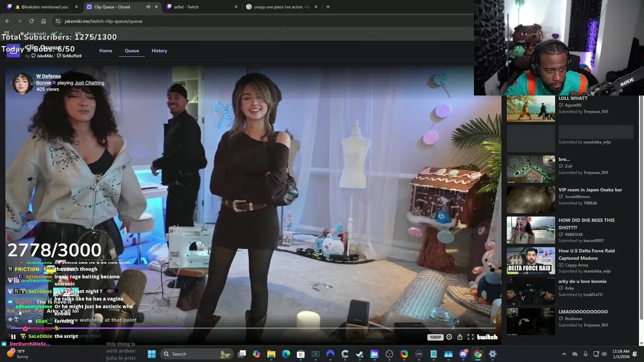Open Steam from the taskbar
This screenshot has height=362, width=644.
(360, 354)
